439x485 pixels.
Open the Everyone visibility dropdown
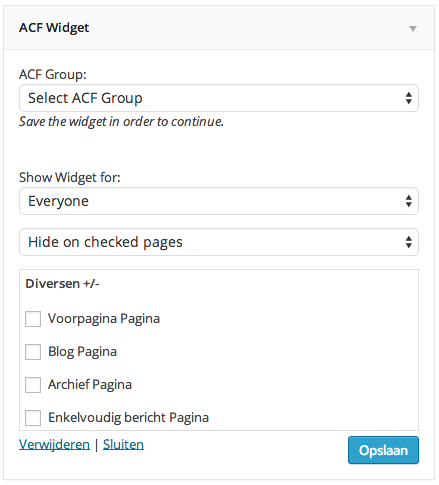point(219,201)
